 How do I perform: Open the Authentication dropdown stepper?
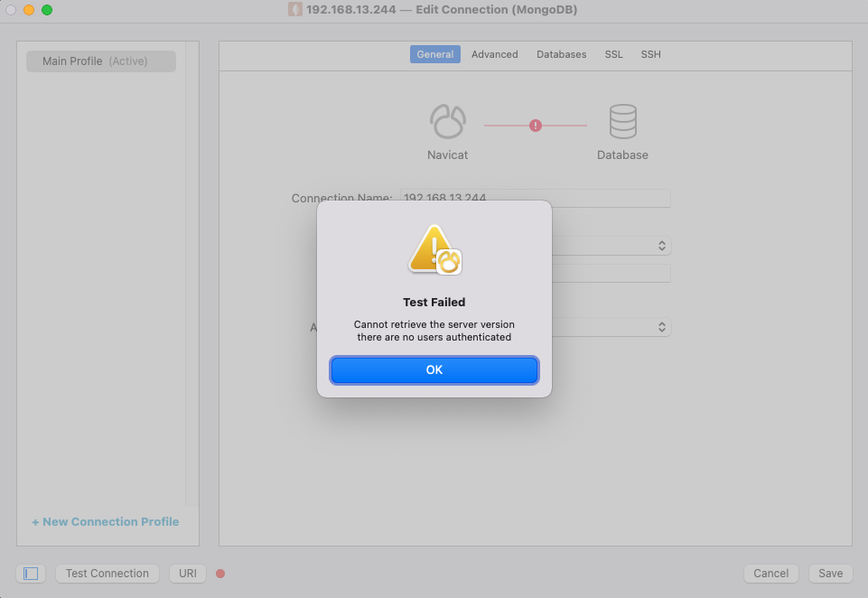point(661,327)
